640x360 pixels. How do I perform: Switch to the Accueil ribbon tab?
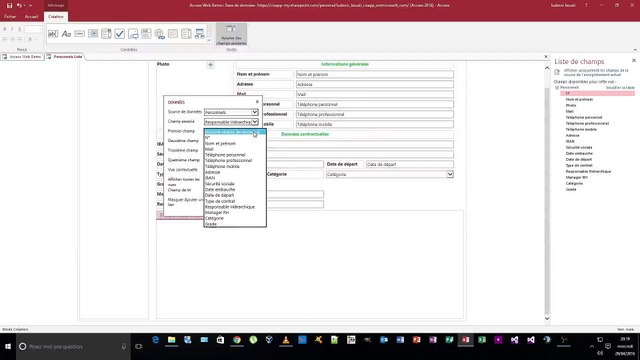[31, 17]
